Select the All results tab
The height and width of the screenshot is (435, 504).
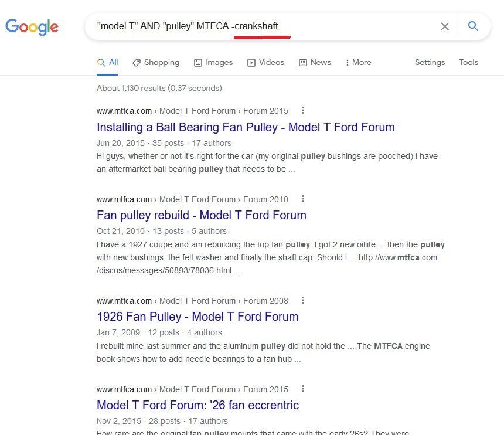coord(108,63)
